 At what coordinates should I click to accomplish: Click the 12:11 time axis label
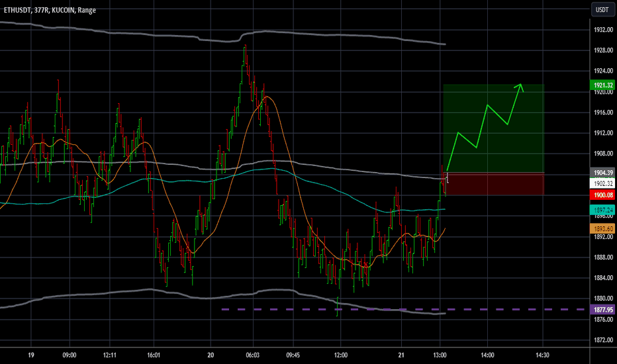click(x=109, y=355)
